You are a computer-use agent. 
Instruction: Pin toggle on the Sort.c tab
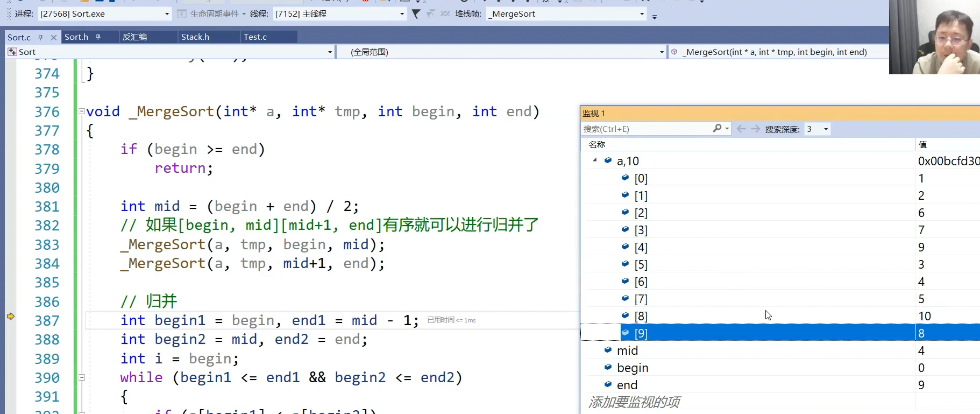[40, 37]
